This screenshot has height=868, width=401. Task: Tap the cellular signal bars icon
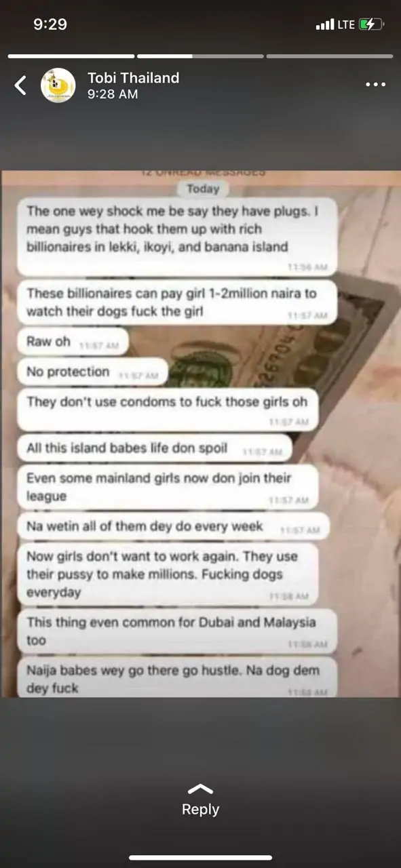click(326, 24)
